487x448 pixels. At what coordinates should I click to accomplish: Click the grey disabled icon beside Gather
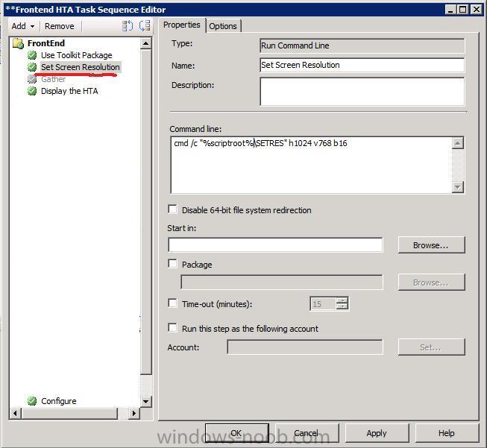(x=31, y=79)
